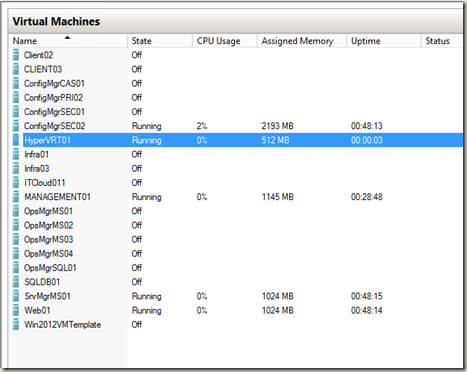Select the MANAGEMENT01 virtual machine name

coord(57,197)
